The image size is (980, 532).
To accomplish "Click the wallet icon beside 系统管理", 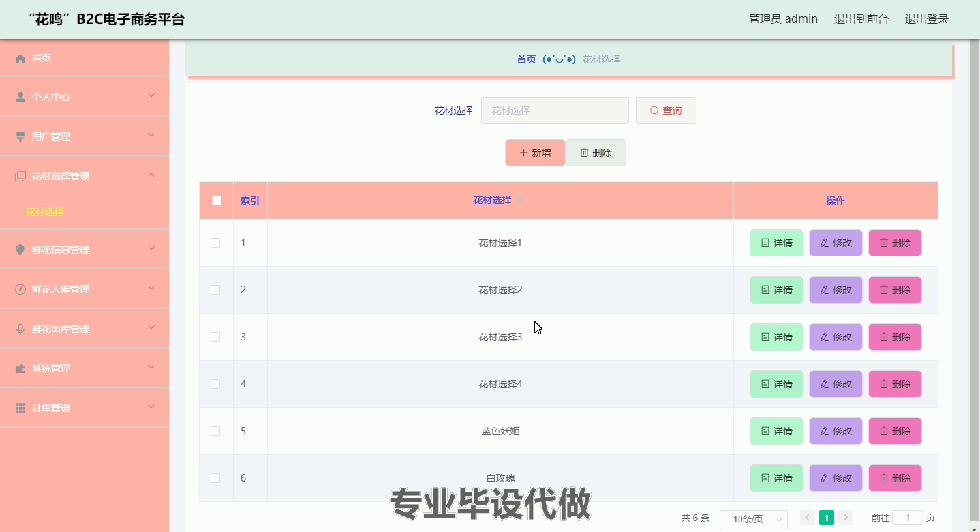I will [x=20, y=368].
